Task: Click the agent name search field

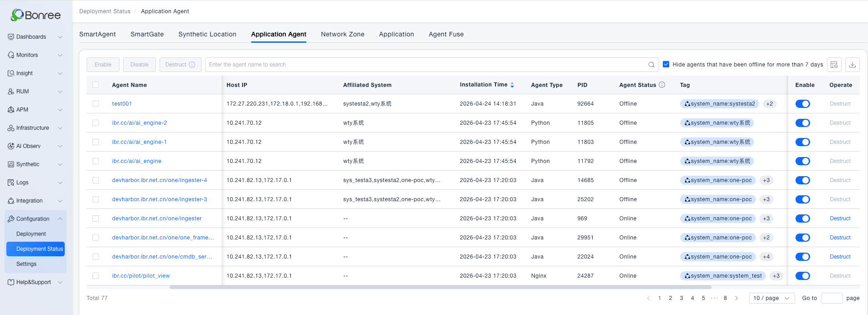Action: coord(432,65)
